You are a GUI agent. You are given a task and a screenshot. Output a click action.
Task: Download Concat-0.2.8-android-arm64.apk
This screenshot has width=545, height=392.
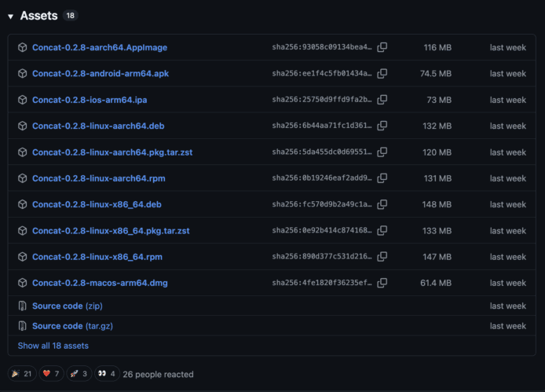[x=101, y=73]
